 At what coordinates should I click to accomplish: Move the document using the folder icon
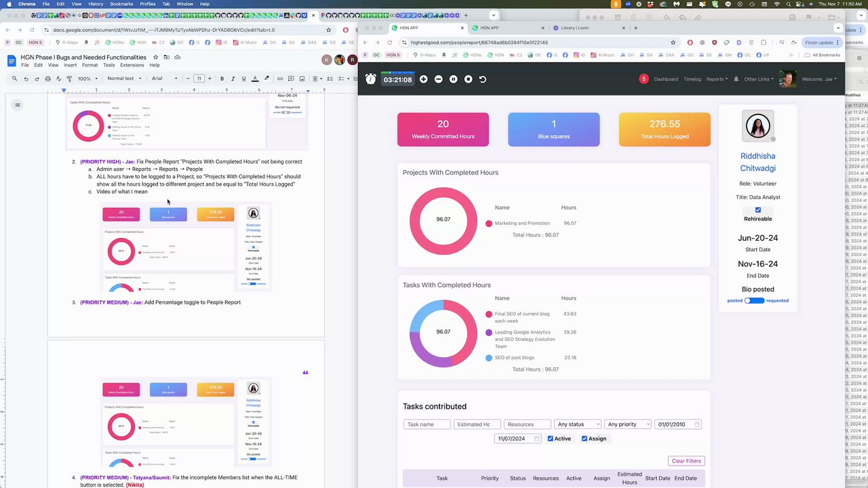[166, 58]
